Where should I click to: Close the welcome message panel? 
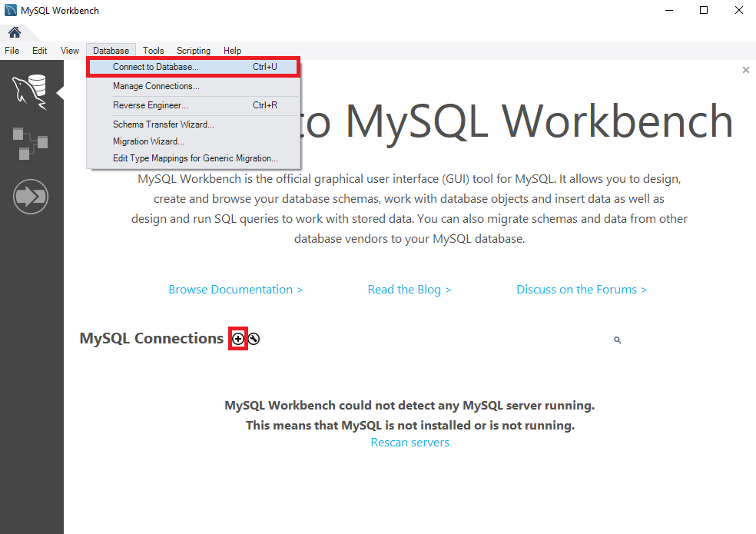tap(746, 70)
